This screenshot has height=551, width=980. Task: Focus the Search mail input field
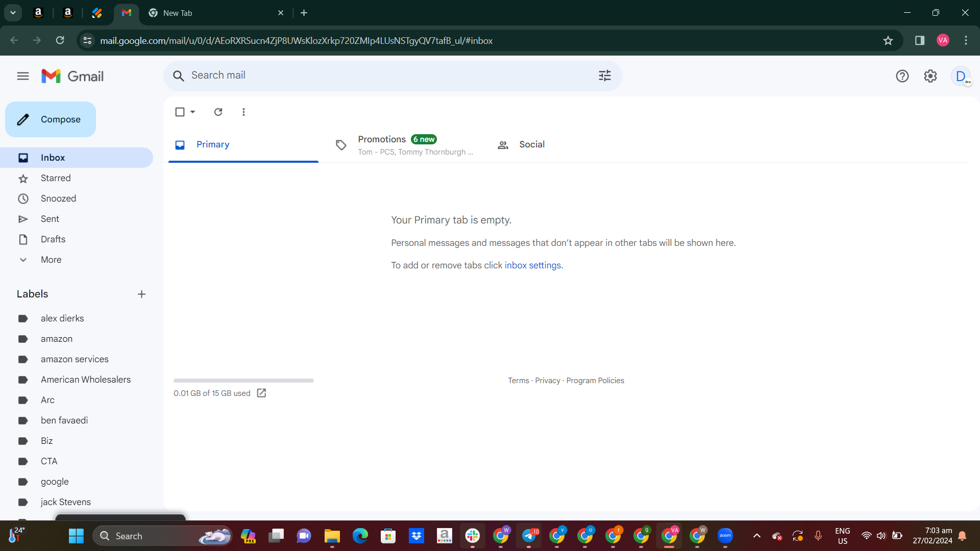pos(388,76)
